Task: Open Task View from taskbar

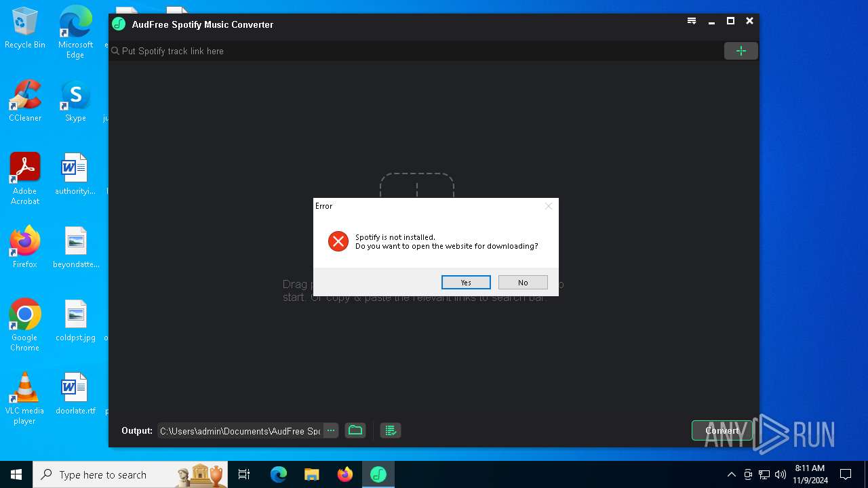Action: coord(244,474)
